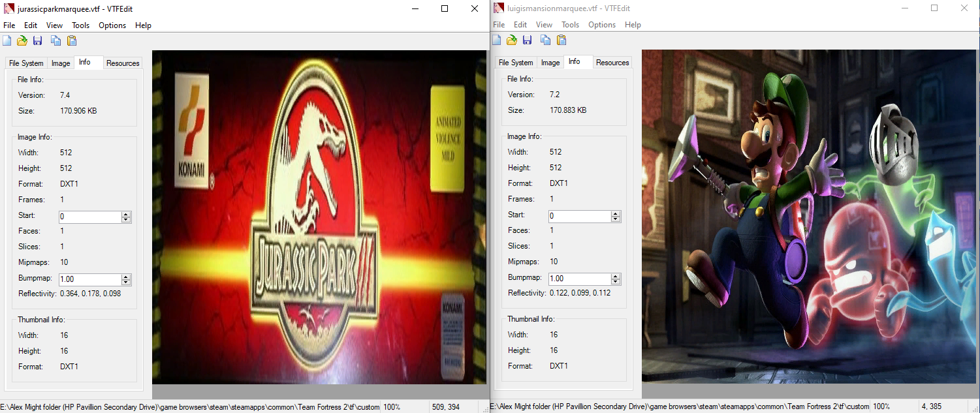Click Paste icon in luigismansionmarquee window toolbar

click(x=561, y=40)
